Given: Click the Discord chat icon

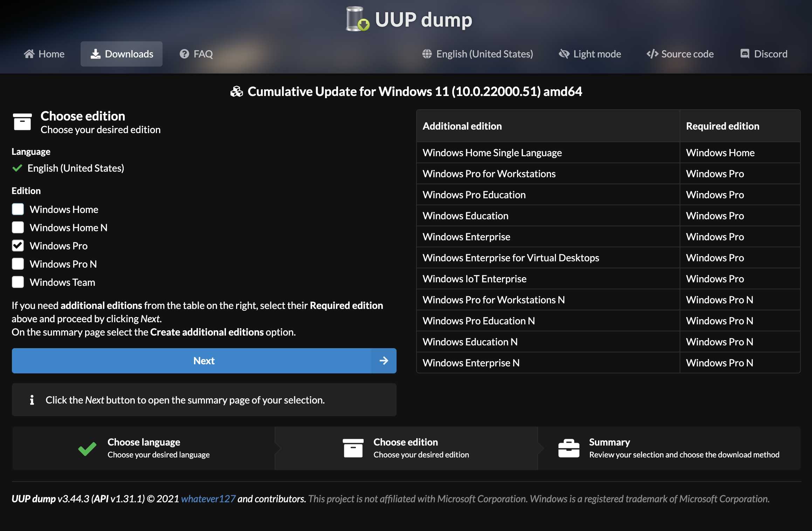Looking at the screenshot, I should [745, 54].
